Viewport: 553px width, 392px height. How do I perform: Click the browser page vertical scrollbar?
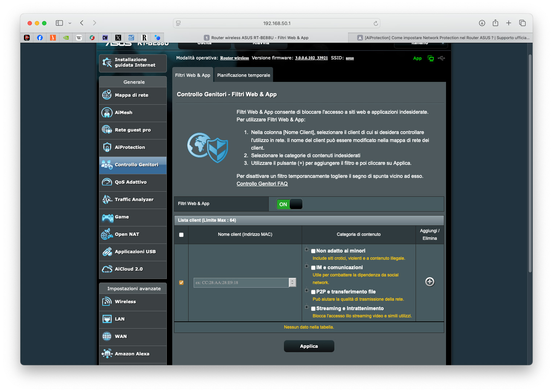[x=530, y=163]
